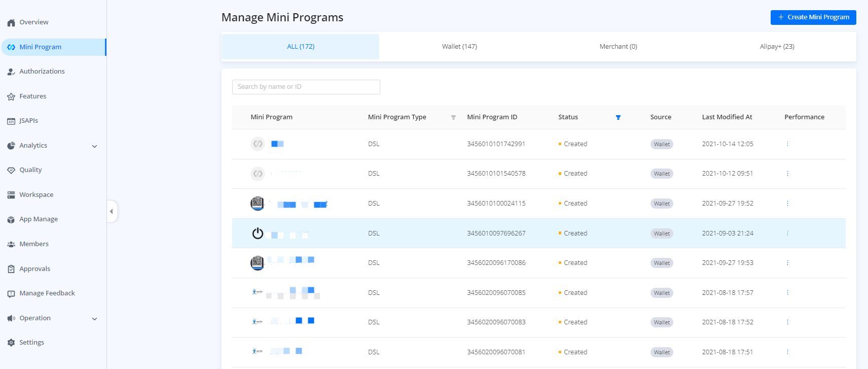Expand the Operation submenu chevron
This screenshot has height=369, width=868.
click(x=94, y=319)
